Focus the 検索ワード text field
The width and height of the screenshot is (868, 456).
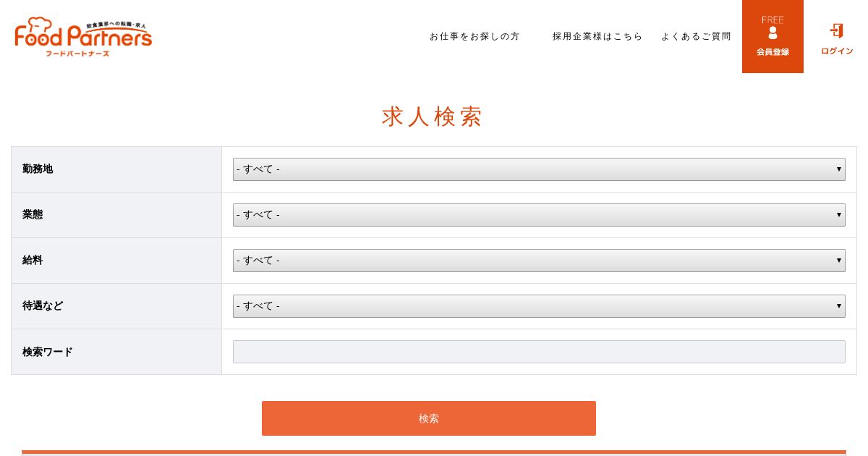538,352
